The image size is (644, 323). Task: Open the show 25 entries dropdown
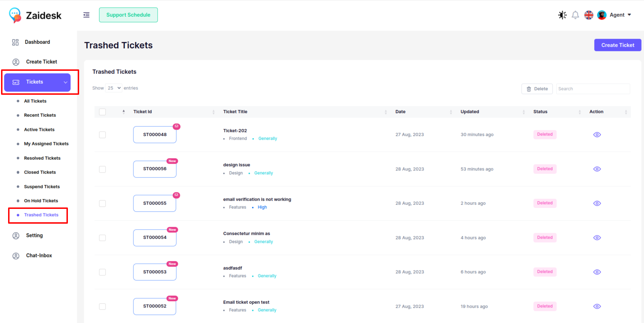pos(114,88)
